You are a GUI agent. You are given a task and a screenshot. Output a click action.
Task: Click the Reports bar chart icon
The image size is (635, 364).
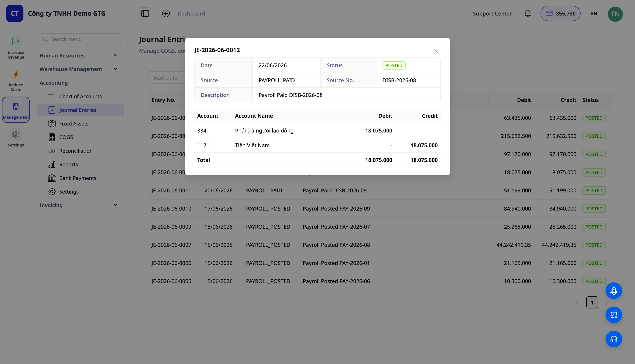pos(52,164)
